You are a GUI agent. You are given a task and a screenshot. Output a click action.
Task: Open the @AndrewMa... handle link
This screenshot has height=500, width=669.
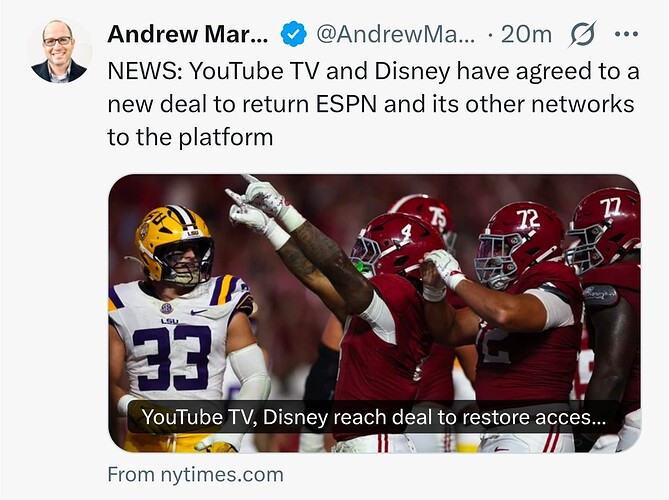pyautogui.click(x=395, y=35)
